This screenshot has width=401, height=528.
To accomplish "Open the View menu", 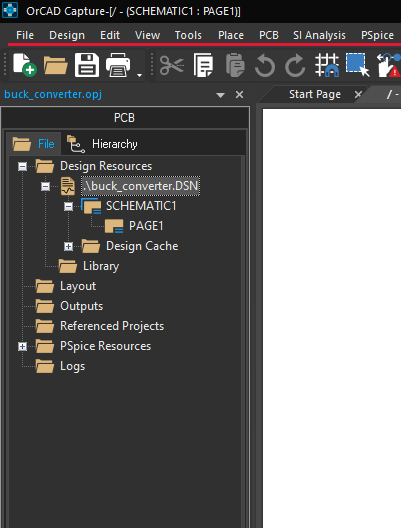I will (147, 35).
